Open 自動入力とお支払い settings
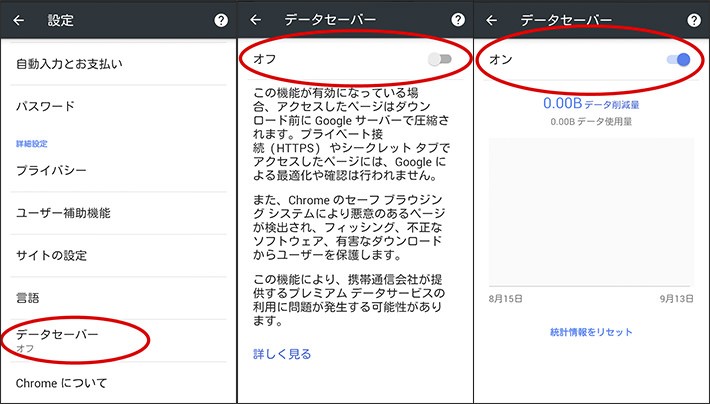 (x=118, y=64)
